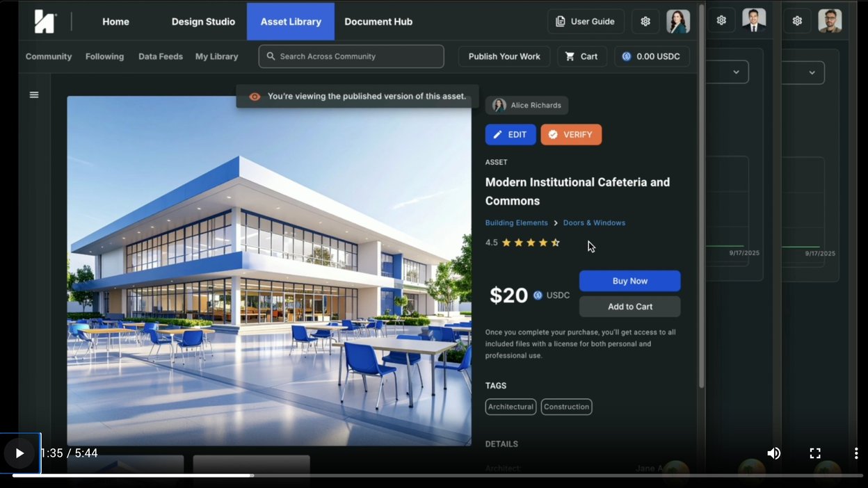Select the Asset Library tab

tap(291, 22)
